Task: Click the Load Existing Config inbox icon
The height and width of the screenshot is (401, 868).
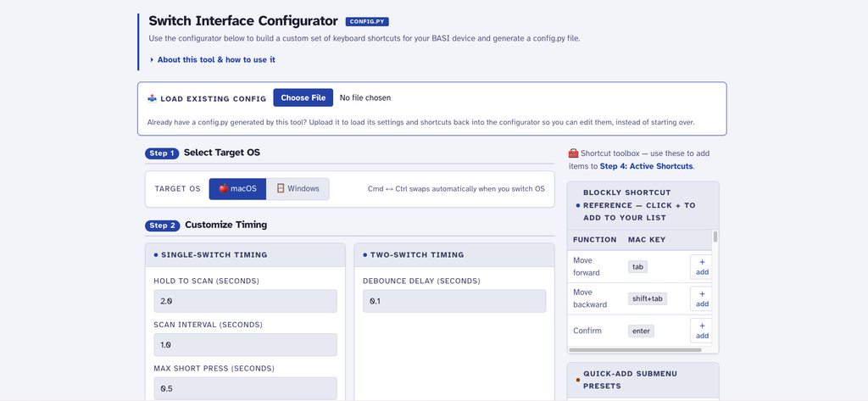Action: coord(153,98)
